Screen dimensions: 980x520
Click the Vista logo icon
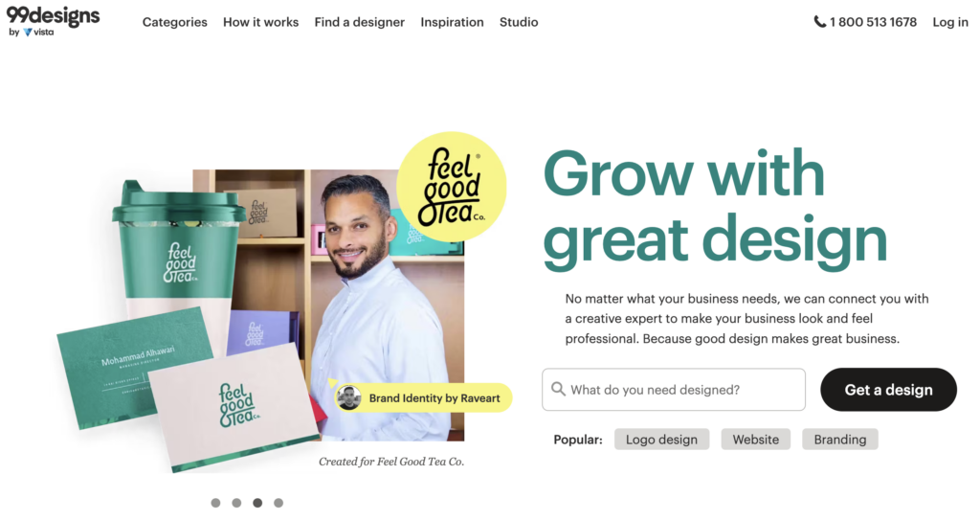pyautogui.click(x=28, y=33)
